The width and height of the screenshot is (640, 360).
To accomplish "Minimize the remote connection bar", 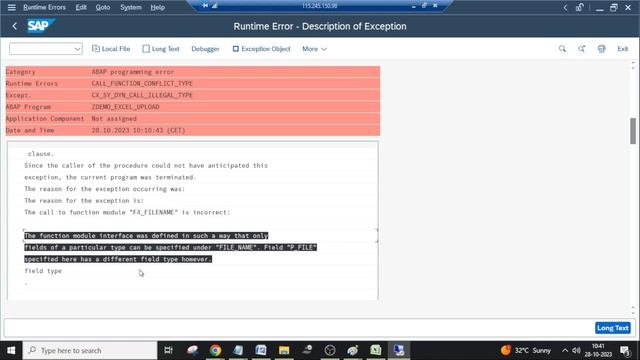I will (x=413, y=6).
